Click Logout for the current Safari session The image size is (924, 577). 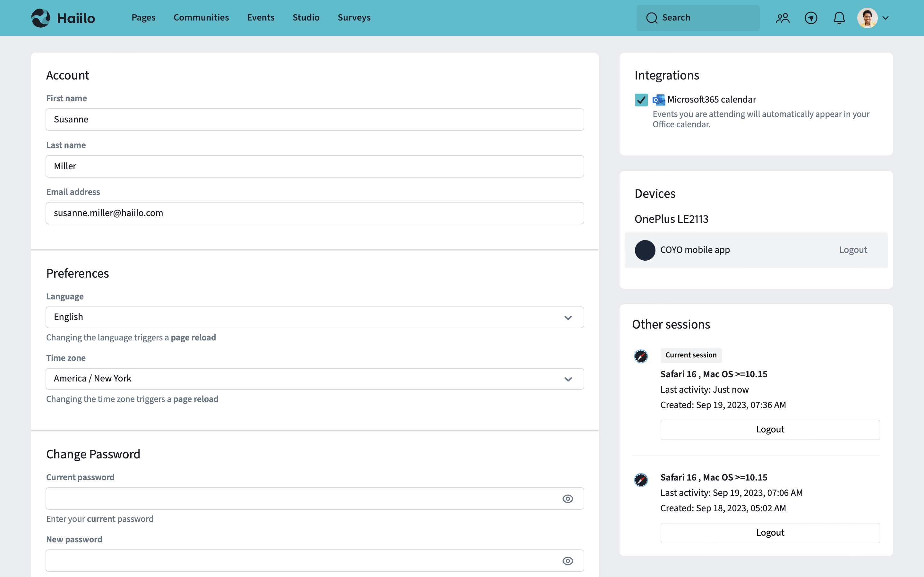click(x=770, y=430)
